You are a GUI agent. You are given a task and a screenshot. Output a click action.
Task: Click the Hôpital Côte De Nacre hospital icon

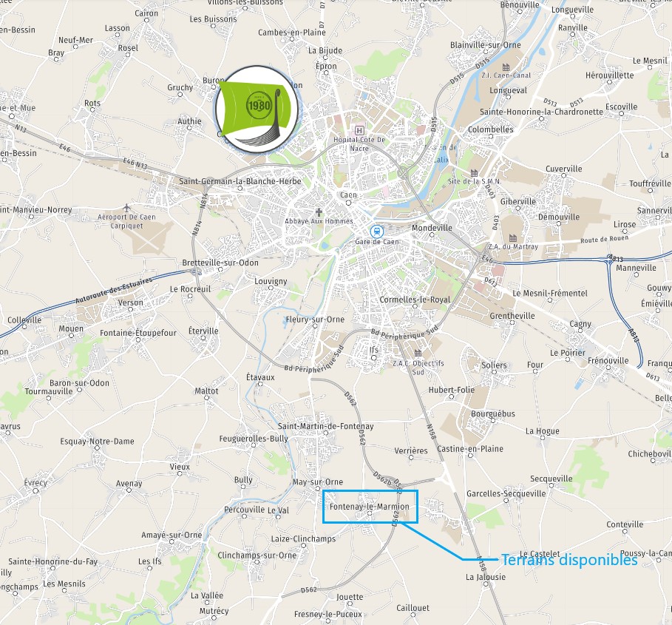[x=359, y=130]
